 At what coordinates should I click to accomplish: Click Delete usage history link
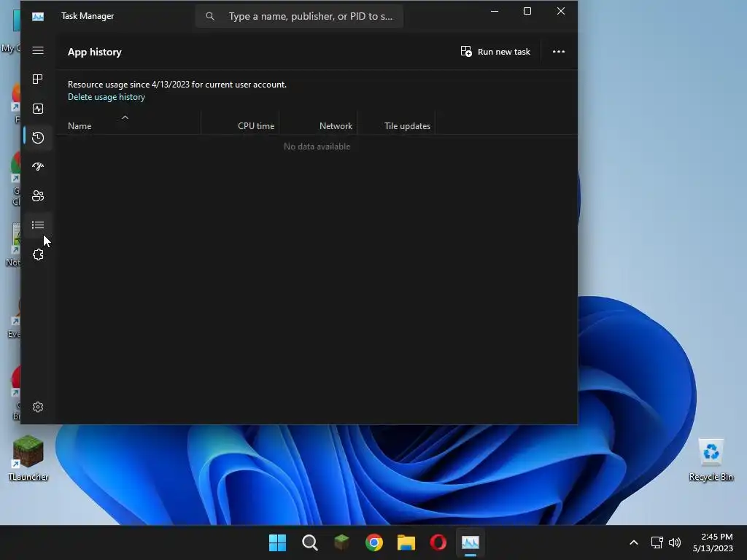[x=107, y=97]
